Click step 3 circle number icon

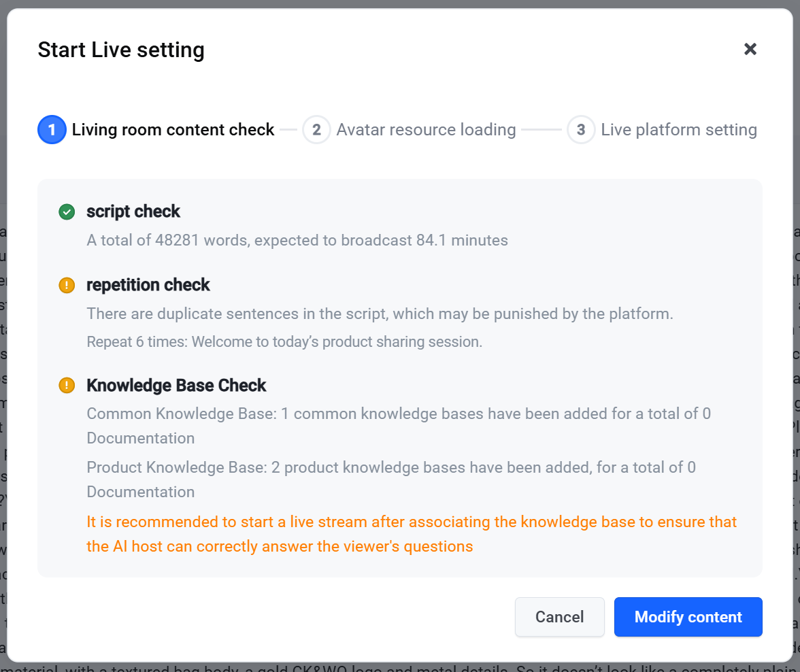pos(581,130)
